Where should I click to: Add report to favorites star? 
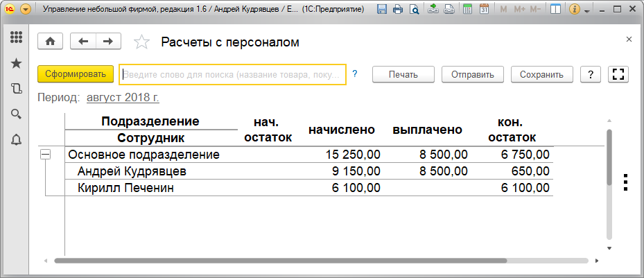point(141,42)
